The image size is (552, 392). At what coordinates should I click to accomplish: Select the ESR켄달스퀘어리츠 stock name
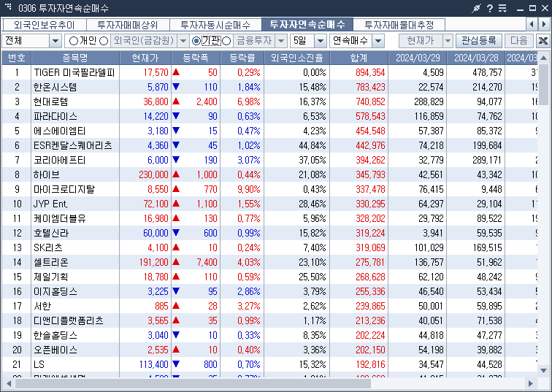73,145
